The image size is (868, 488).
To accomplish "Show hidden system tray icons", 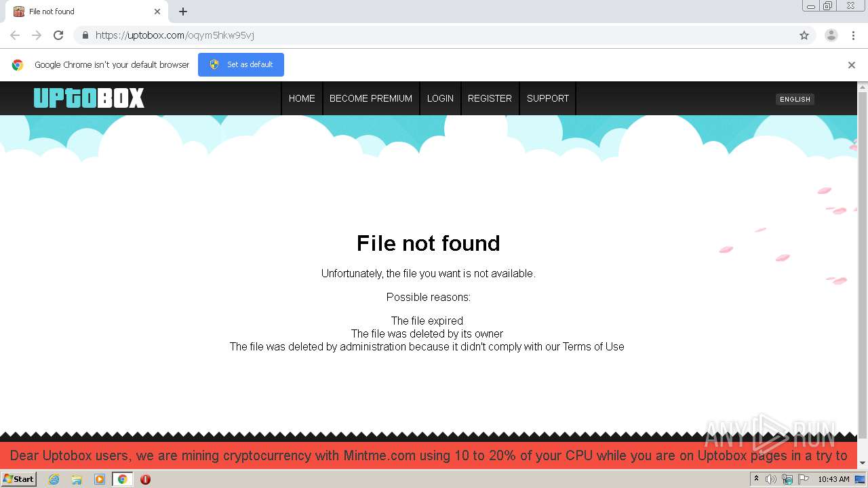I will (756, 479).
